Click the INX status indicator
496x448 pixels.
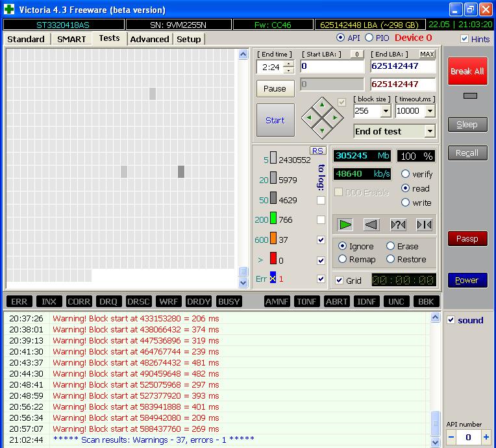[49, 301]
